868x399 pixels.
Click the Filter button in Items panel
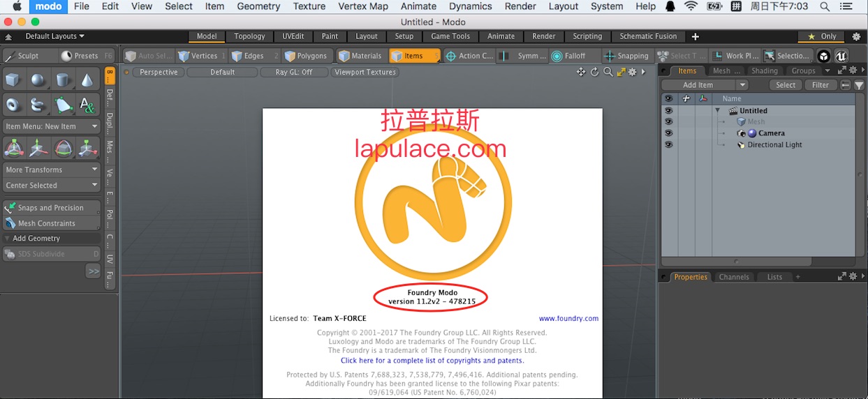click(x=821, y=85)
